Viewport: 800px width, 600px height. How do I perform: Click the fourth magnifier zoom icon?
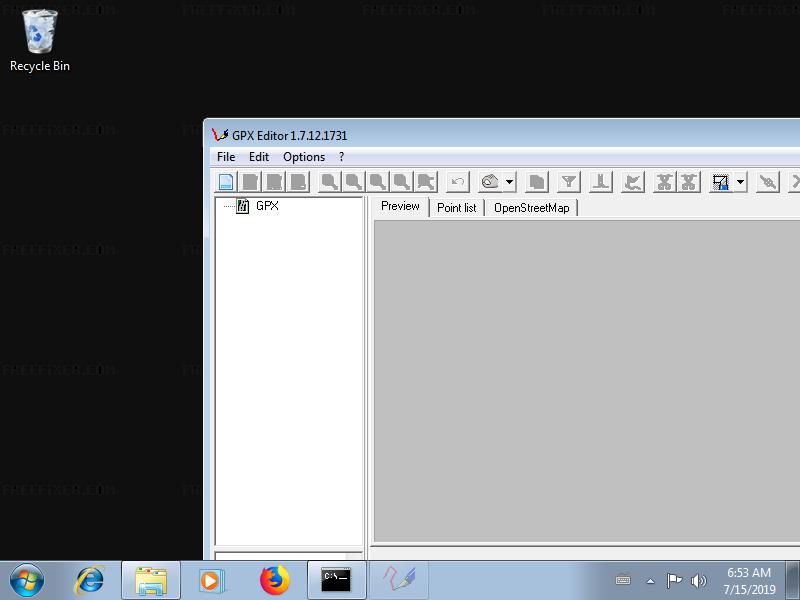[x=402, y=182]
